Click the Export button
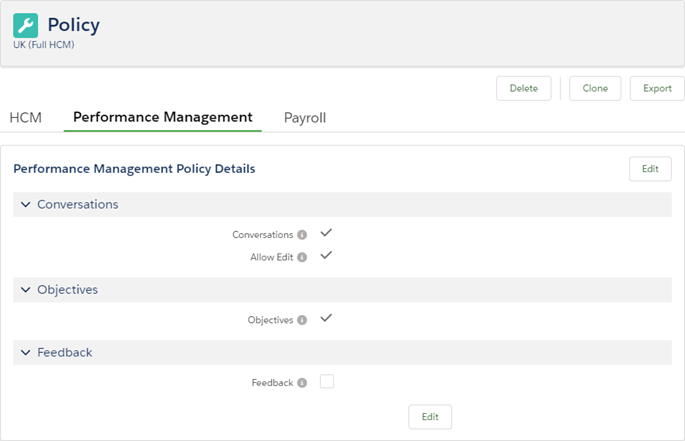Viewport: 685px width, 442px height. [657, 88]
